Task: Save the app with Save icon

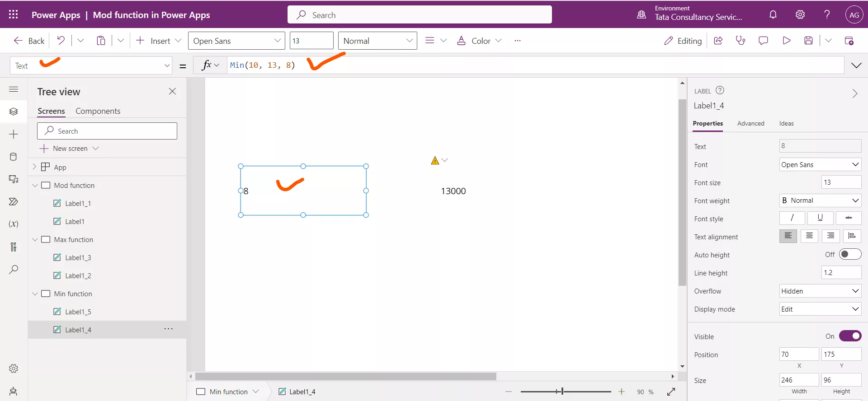Action: [x=809, y=41]
